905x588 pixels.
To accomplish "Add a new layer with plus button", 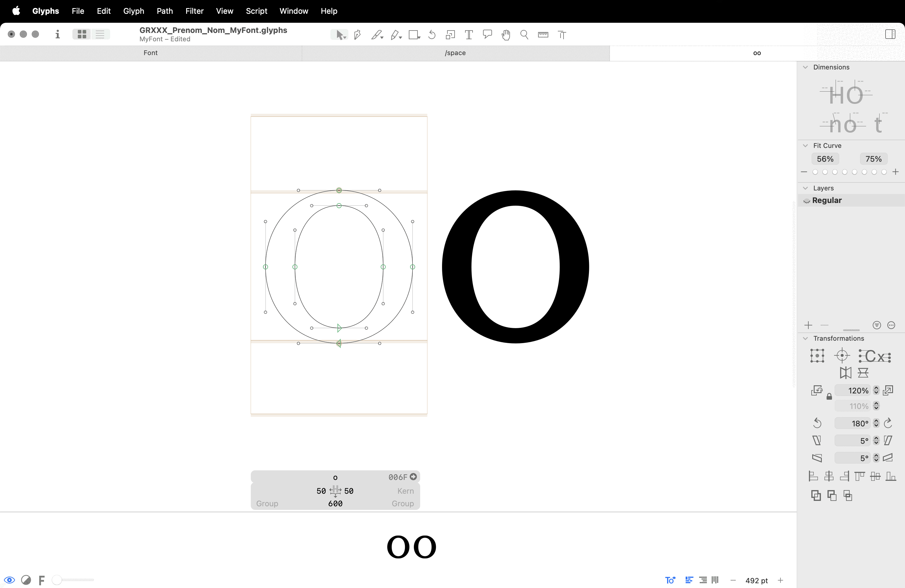I will pyautogui.click(x=808, y=325).
